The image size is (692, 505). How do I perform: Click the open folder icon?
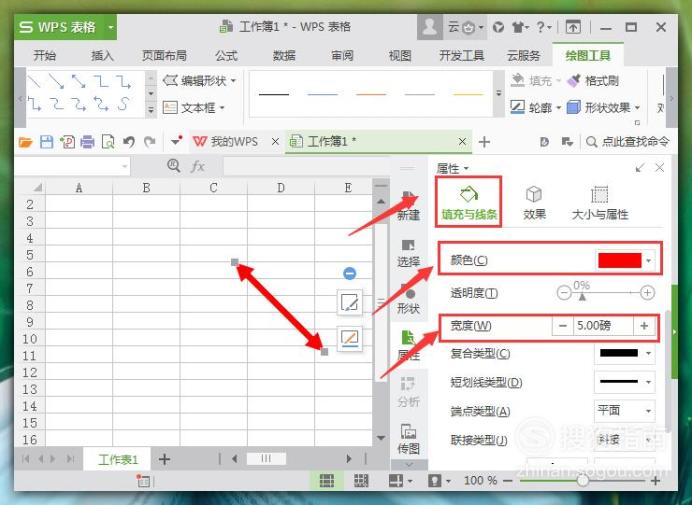(26, 142)
